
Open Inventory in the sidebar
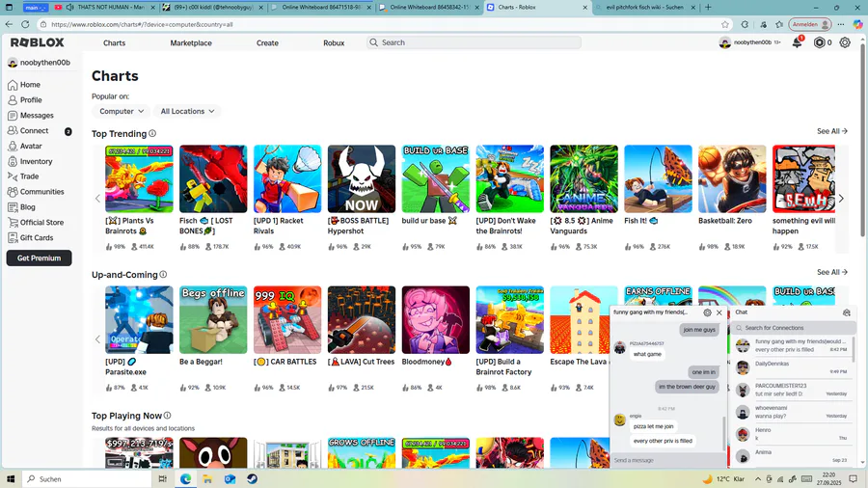[x=36, y=162]
